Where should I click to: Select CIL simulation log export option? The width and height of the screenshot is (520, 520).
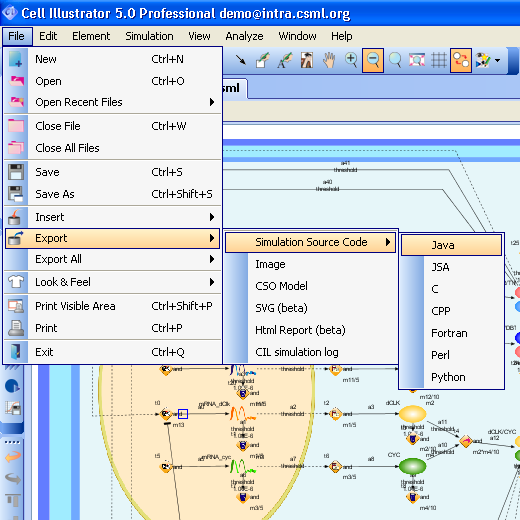click(x=311, y=352)
